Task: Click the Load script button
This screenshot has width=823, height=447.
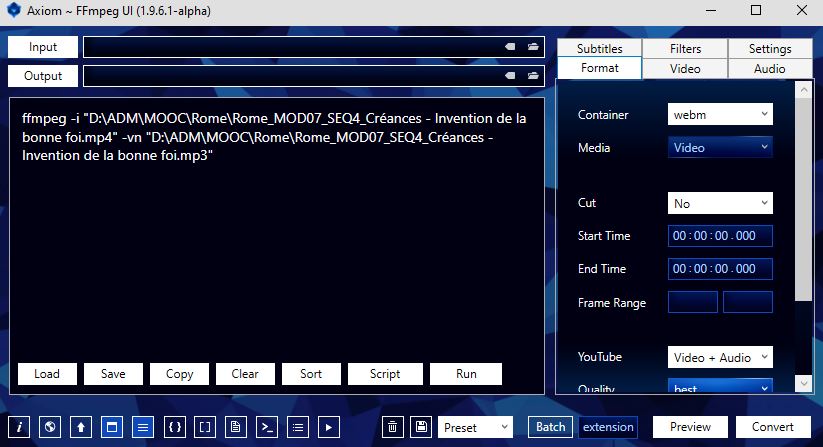Action: tap(47, 374)
